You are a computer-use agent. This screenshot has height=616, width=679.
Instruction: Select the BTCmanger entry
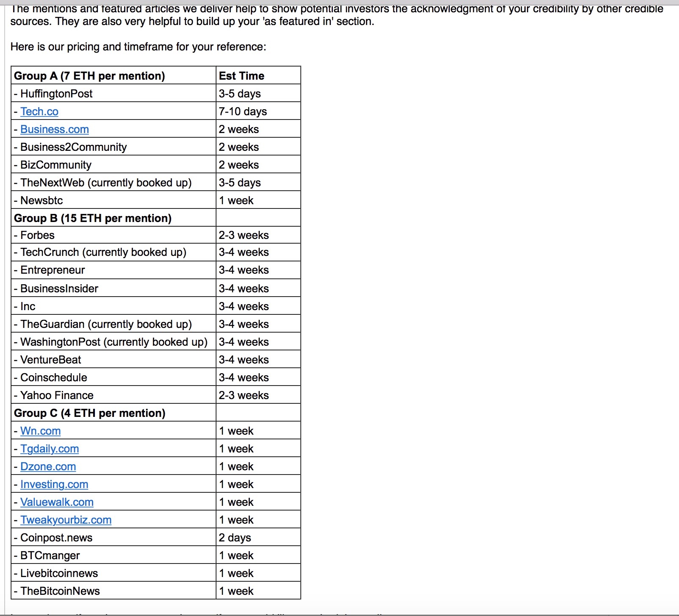pos(50,555)
